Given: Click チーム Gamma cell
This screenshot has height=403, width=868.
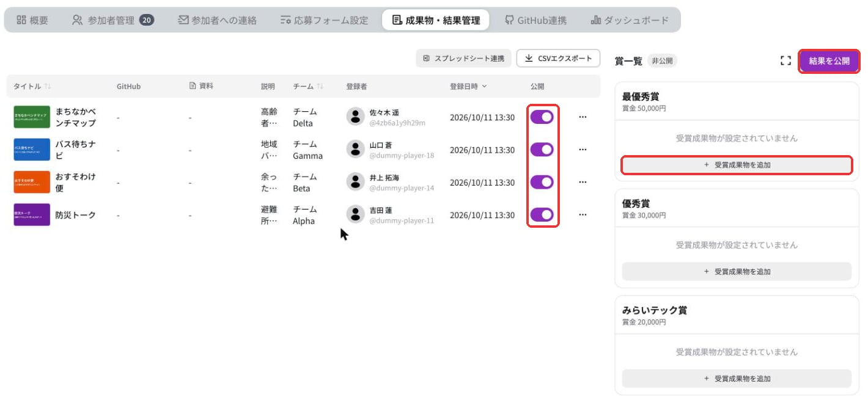Looking at the screenshot, I should pos(307,150).
